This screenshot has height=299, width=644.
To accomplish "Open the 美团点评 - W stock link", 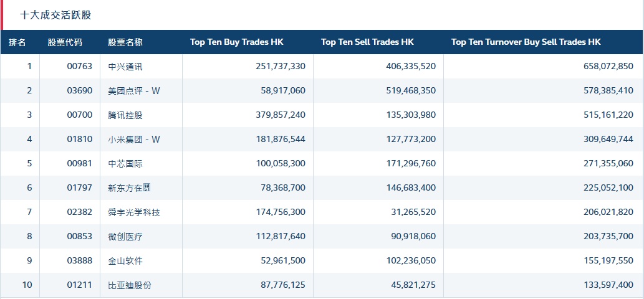I will (x=133, y=91).
